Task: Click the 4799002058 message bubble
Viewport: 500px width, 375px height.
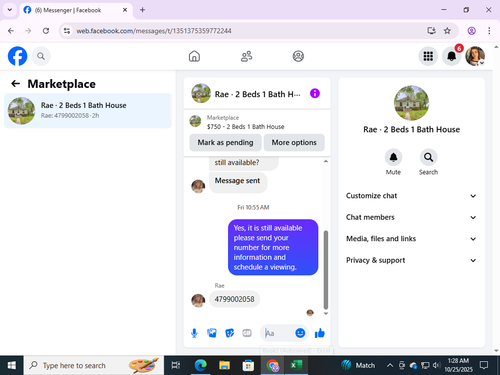Action: [234, 299]
